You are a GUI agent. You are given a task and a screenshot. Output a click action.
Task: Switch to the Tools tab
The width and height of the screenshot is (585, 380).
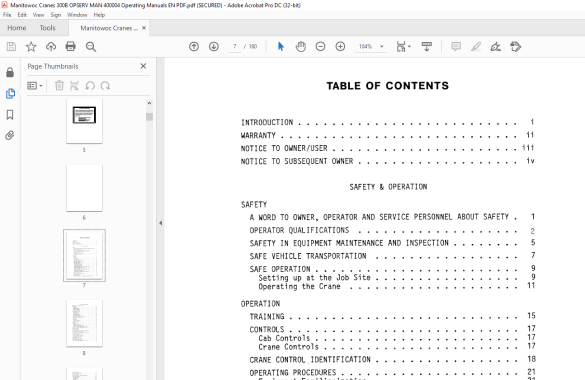(47, 28)
